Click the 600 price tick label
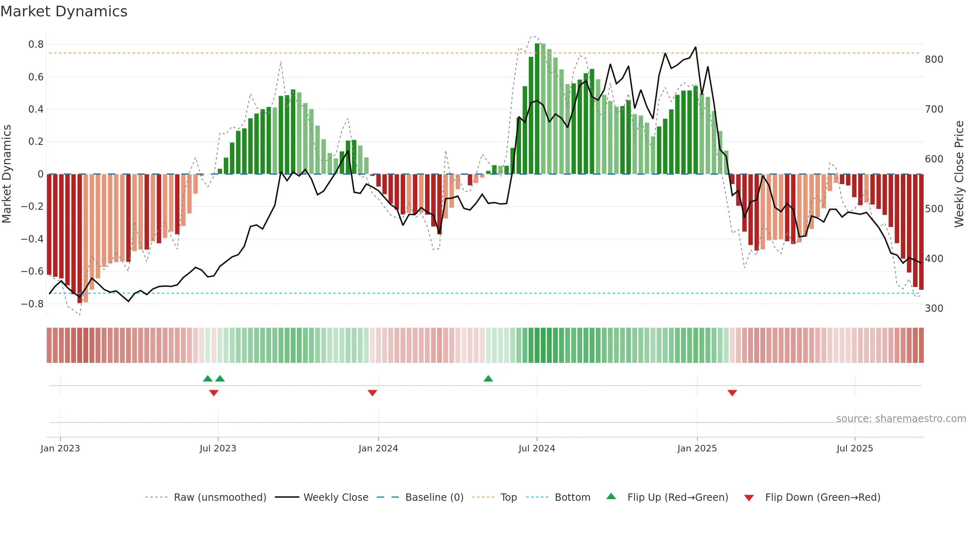Screen dimensions: 980x551 coord(934,159)
